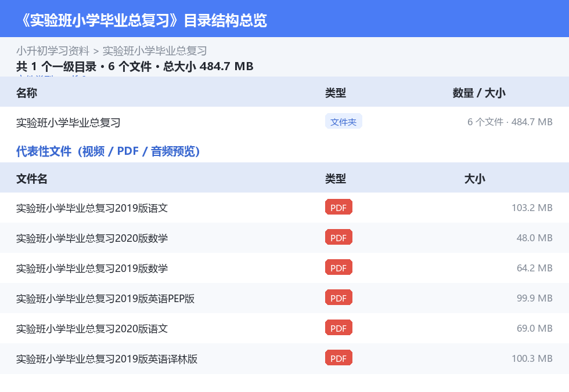Screen dimensions: 569x392
Task: Open file 实验班小学毕业总复习2020版数学
Action: click(x=92, y=238)
